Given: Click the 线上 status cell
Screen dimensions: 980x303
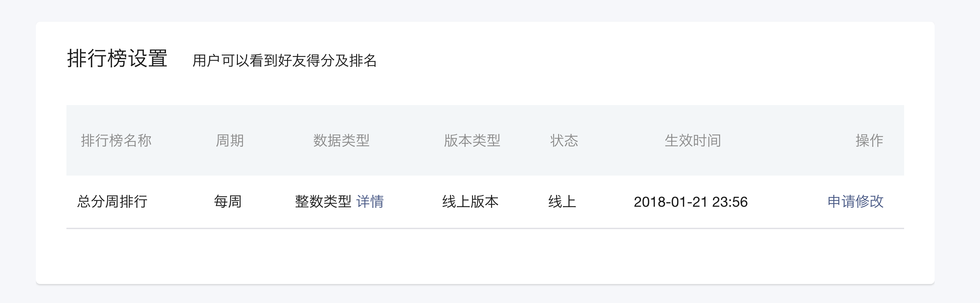Looking at the screenshot, I should point(562,201).
